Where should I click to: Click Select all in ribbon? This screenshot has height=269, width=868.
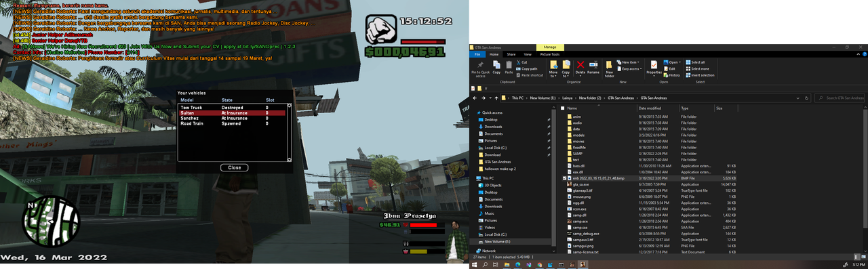click(695, 62)
